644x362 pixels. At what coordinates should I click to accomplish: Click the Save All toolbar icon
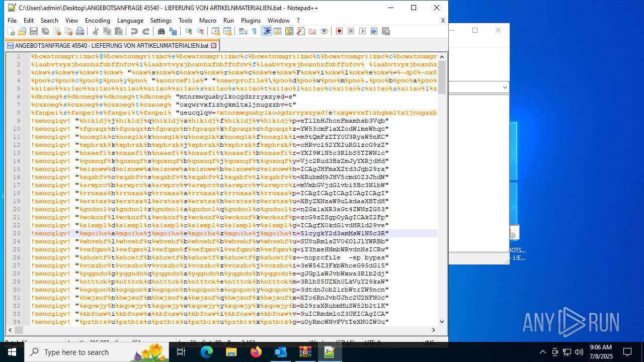pos(45,31)
